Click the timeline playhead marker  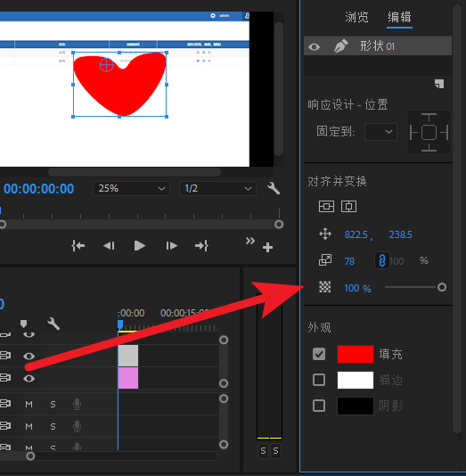pos(120,324)
